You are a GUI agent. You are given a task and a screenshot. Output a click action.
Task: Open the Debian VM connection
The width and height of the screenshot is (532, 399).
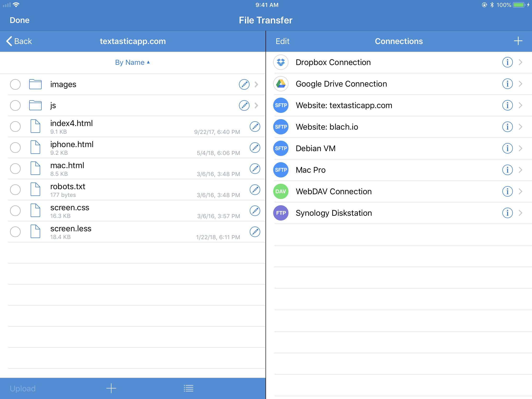point(399,148)
